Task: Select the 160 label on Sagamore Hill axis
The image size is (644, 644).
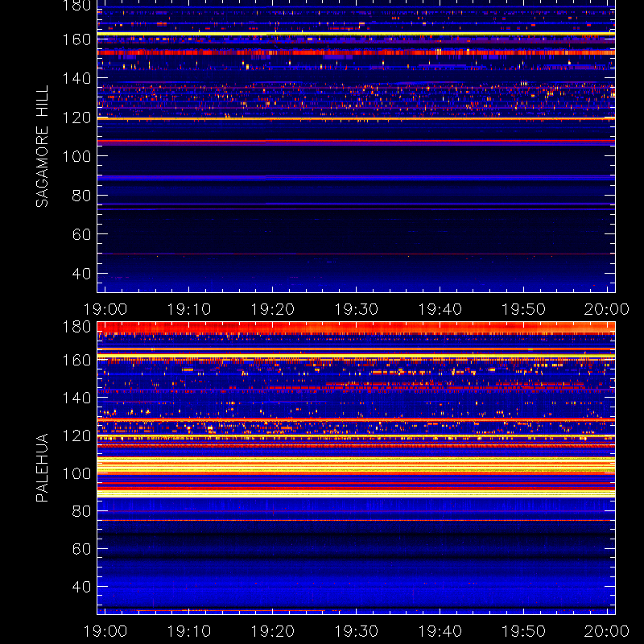Action: pyautogui.click(x=76, y=39)
